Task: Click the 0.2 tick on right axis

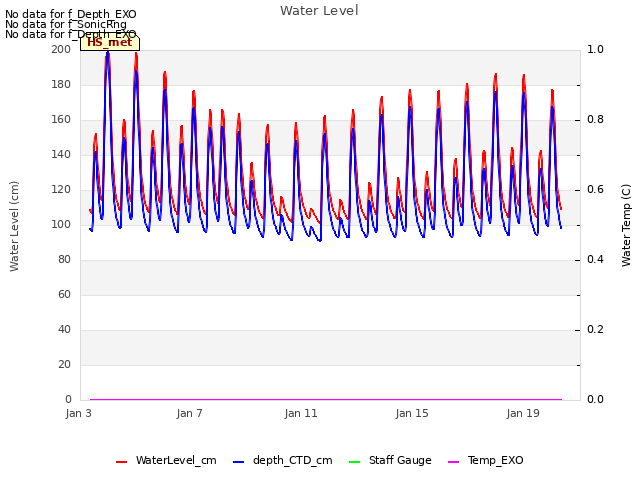Action: coord(595,330)
